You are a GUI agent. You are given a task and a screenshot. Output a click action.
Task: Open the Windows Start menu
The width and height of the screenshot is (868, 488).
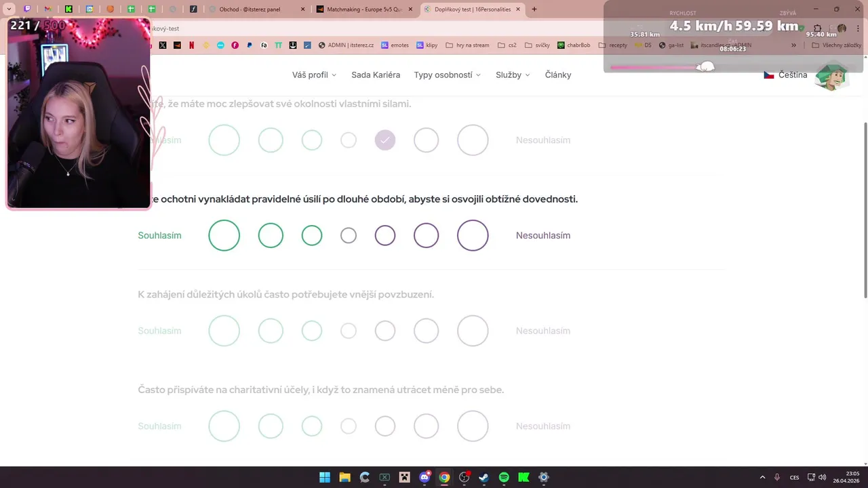pos(325,477)
